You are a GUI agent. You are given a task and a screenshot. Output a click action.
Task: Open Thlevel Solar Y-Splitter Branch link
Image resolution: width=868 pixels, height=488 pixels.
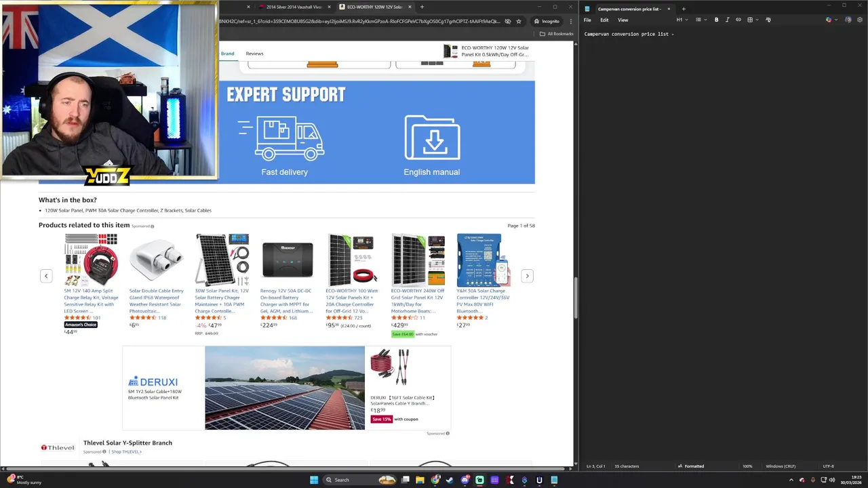pos(127,443)
